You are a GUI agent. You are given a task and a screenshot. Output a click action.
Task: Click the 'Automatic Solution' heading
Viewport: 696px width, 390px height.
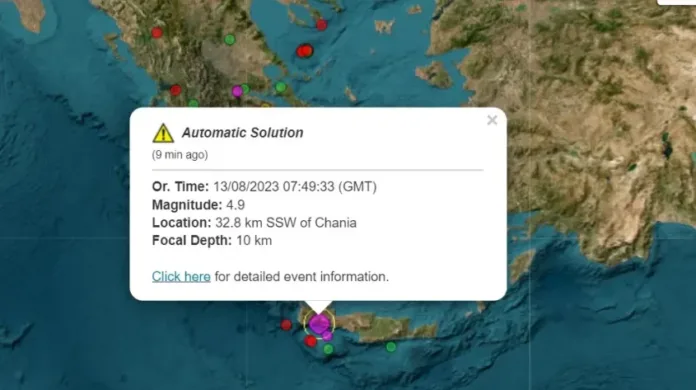(242, 133)
